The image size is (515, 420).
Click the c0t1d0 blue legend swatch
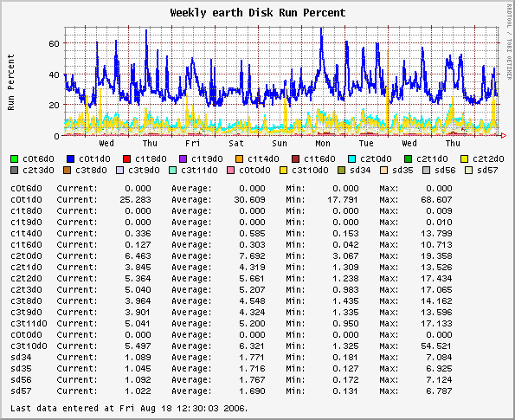click(x=71, y=159)
